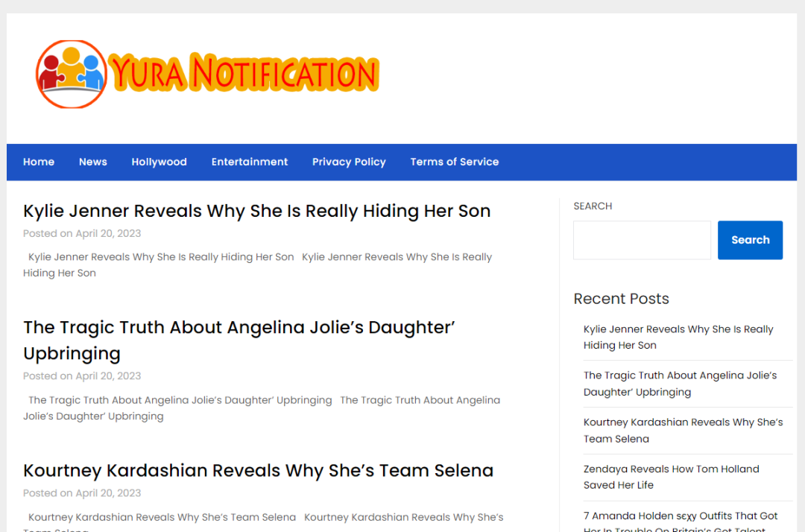This screenshot has width=805, height=532.
Task: Open Kylie Jenner post in Recent Posts
Action: tap(678, 337)
